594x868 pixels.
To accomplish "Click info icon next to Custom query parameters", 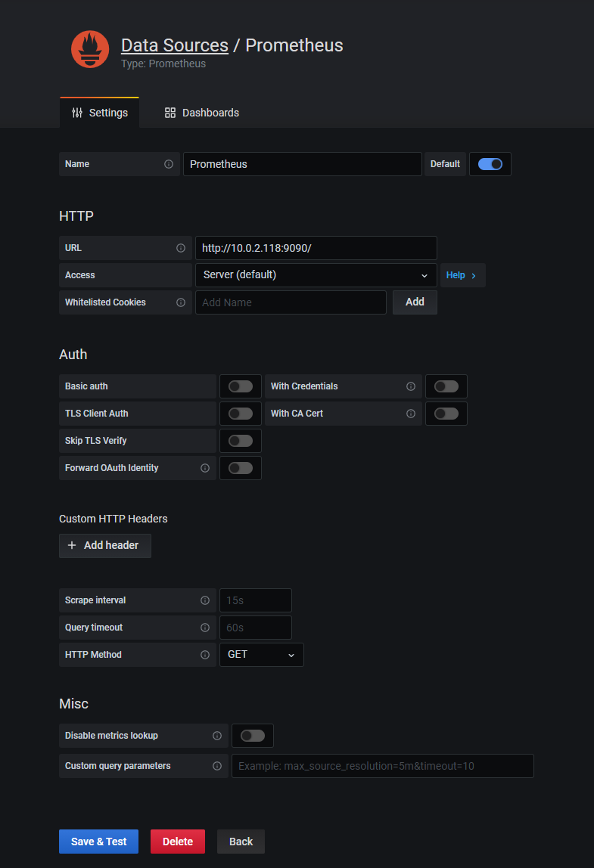I will pyautogui.click(x=217, y=766).
